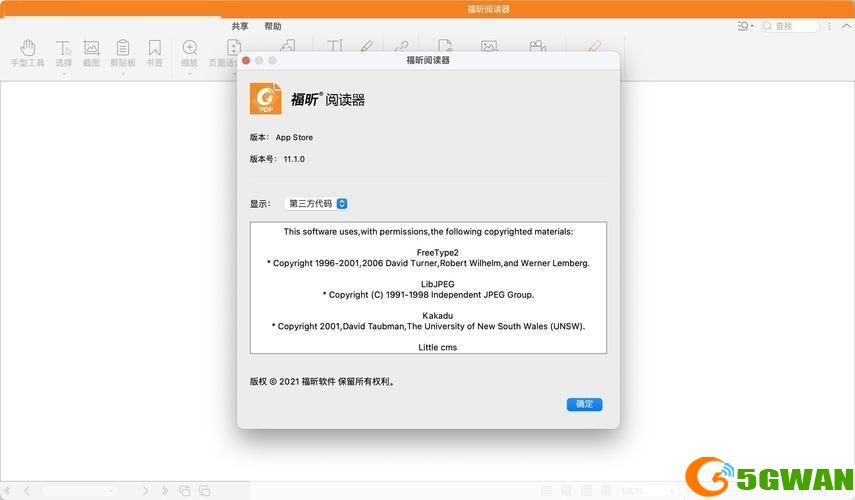Click the Kakadu heading in license list
The width and height of the screenshot is (855, 500).
pos(437,316)
